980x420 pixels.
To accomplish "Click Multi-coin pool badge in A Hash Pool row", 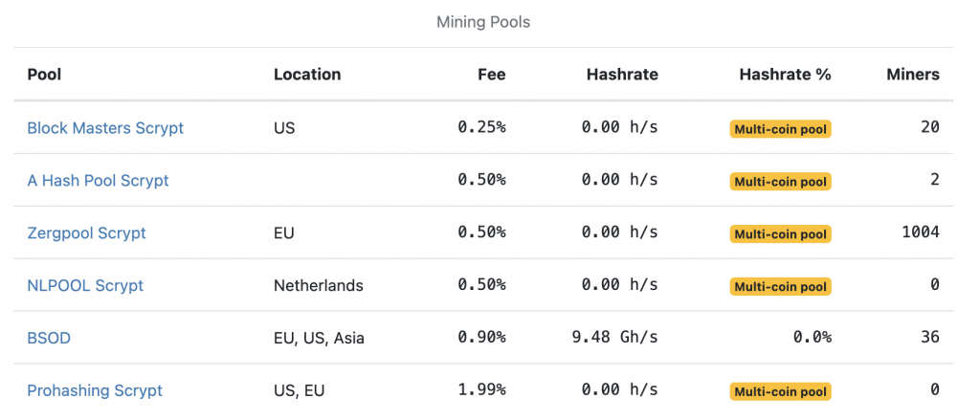I will pyautogui.click(x=781, y=182).
